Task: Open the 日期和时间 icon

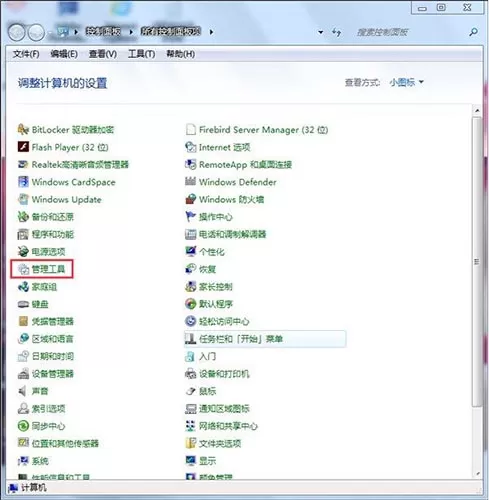Action: [x=23, y=356]
